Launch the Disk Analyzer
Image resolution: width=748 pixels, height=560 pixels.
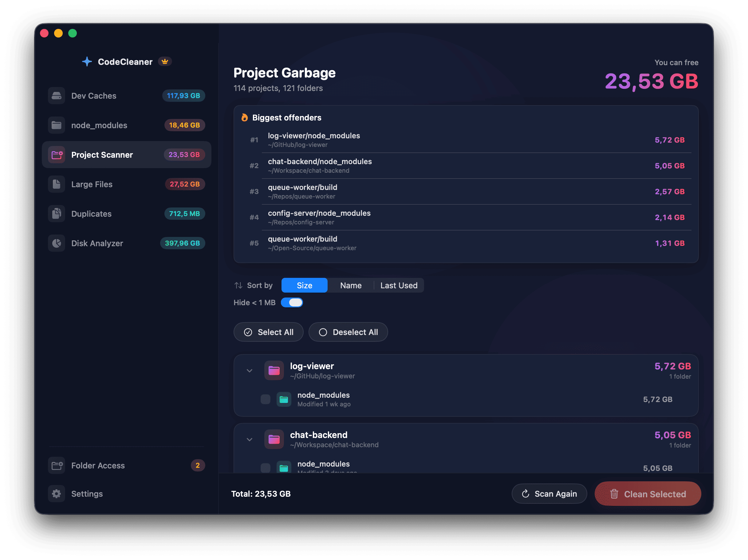[97, 243]
